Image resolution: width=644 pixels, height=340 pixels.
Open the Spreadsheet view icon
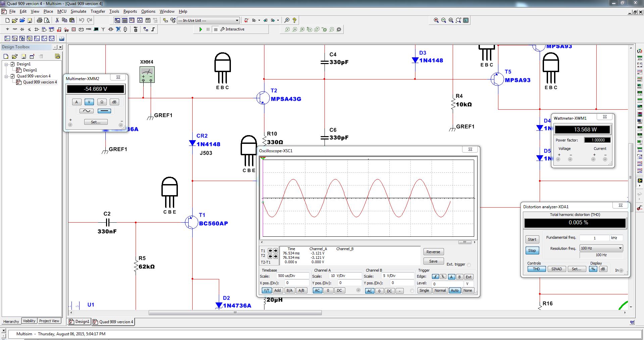pyautogui.click(x=125, y=20)
